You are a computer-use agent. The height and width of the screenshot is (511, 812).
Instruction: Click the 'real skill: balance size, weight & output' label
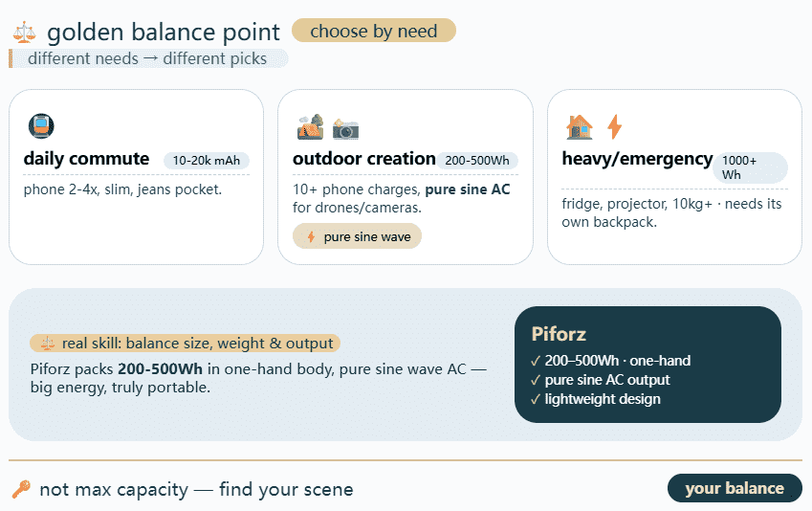tap(186, 343)
